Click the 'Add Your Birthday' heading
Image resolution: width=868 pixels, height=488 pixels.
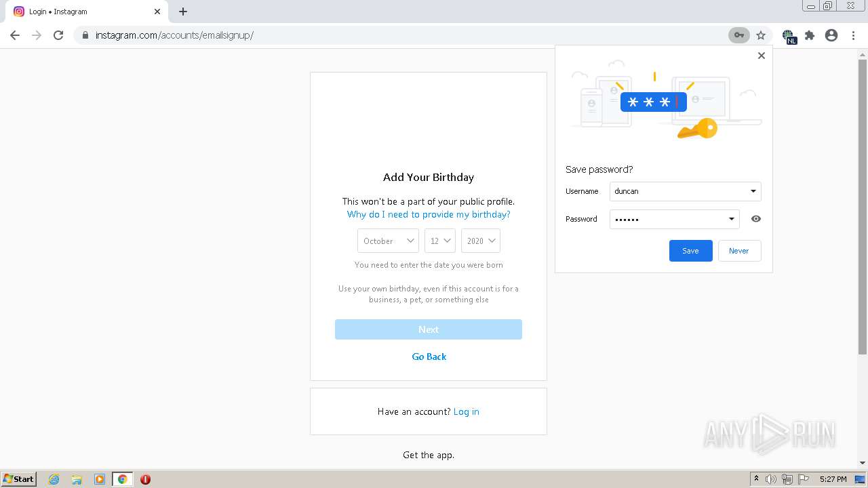429,178
